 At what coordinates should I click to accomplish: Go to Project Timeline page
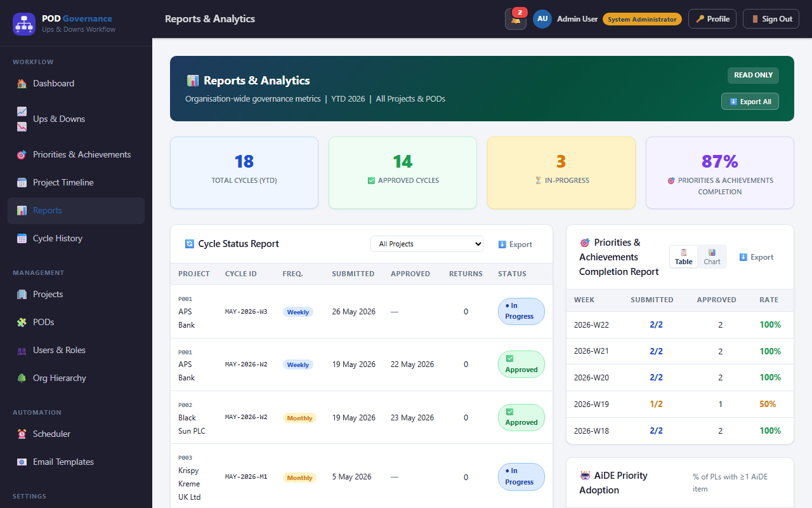point(76,182)
